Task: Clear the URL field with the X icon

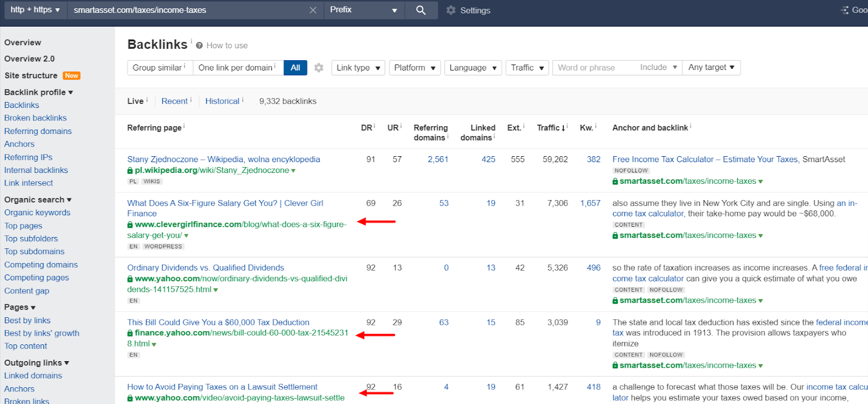Action: [313, 10]
